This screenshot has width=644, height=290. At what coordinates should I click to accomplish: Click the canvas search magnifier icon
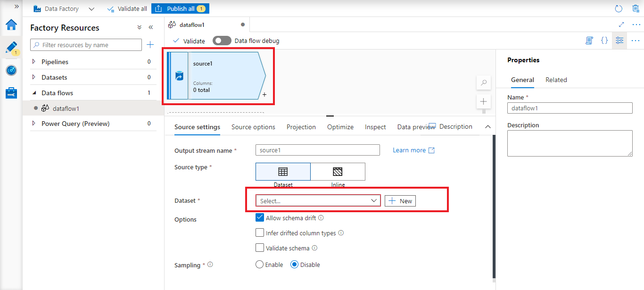(484, 83)
